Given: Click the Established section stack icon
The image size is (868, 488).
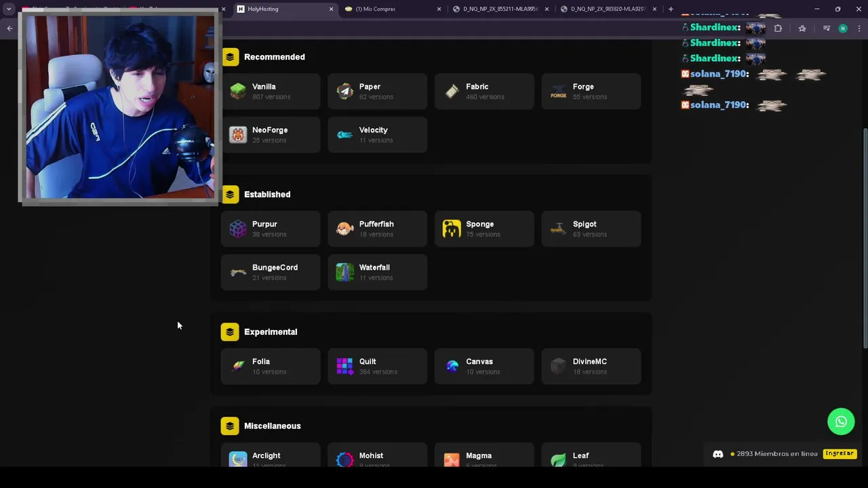Looking at the screenshot, I should [x=230, y=195].
